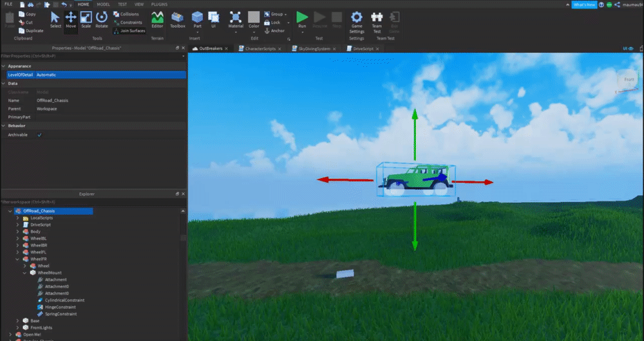Open the FILE menu
The height and width of the screenshot is (341, 644).
[8, 4]
